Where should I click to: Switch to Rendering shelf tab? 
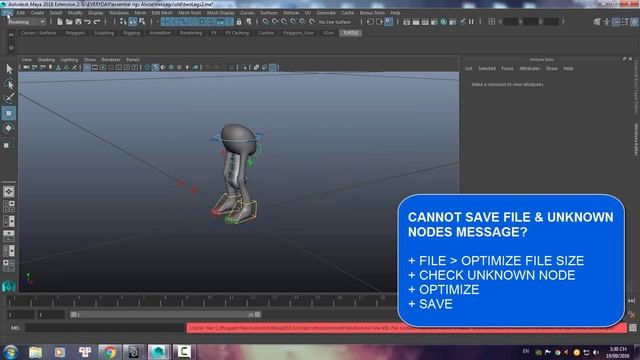tap(191, 33)
